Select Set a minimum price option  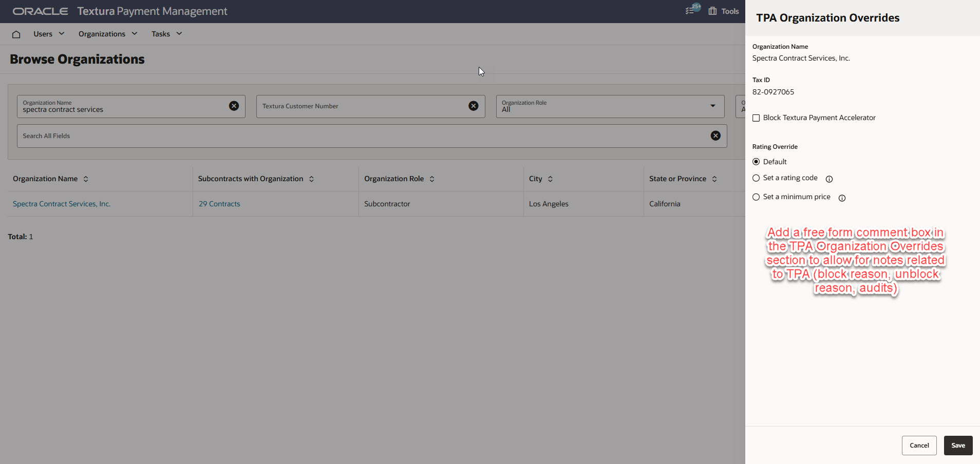[756, 197]
